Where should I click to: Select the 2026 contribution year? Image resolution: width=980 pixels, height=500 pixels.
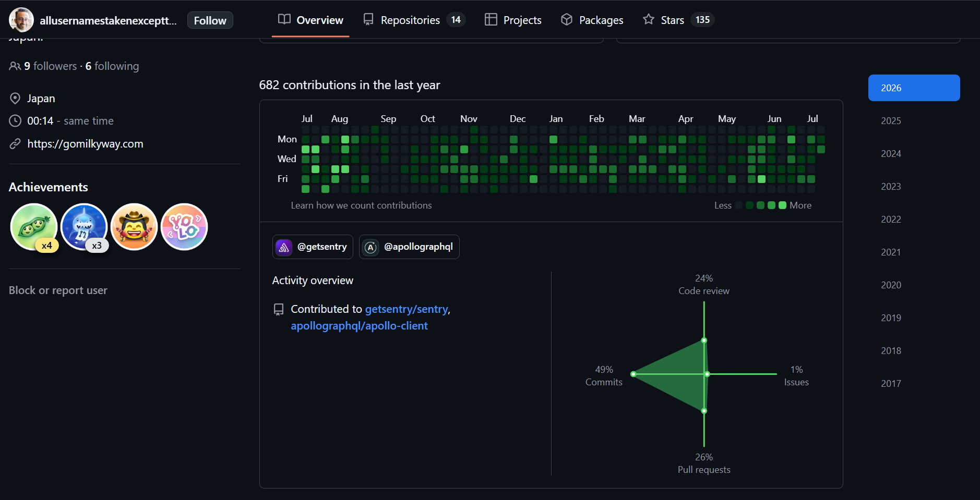[914, 88]
